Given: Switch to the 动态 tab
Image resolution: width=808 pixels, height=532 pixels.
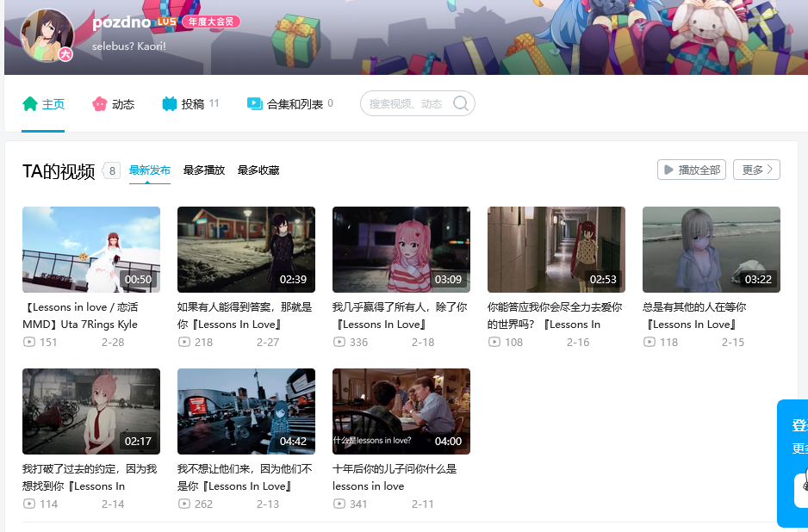Looking at the screenshot, I should point(113,104).
